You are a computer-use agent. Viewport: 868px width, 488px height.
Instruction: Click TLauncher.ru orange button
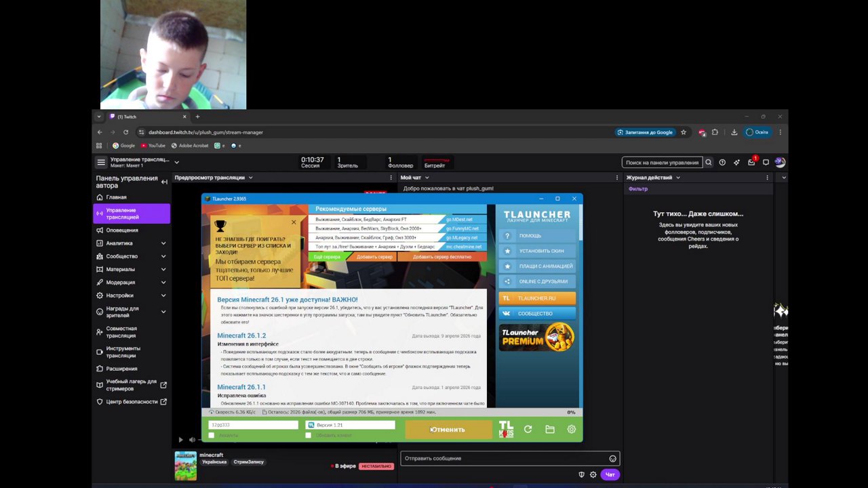pyautogui.click(x=537, y=298)
